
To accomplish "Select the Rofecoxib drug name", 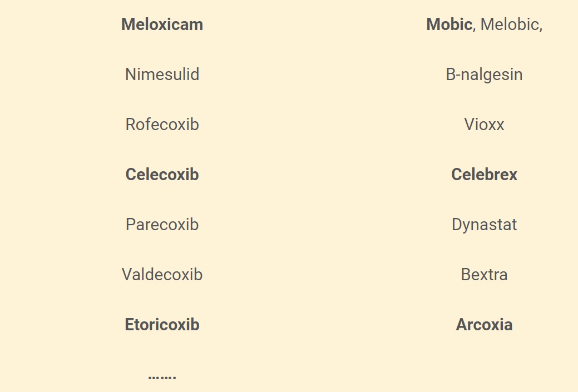I will click(162, 125).
